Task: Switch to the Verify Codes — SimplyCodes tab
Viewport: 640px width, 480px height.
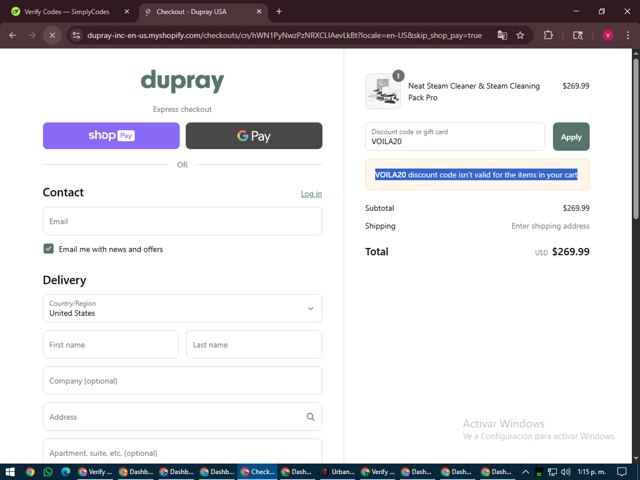Action: point(67,12)
